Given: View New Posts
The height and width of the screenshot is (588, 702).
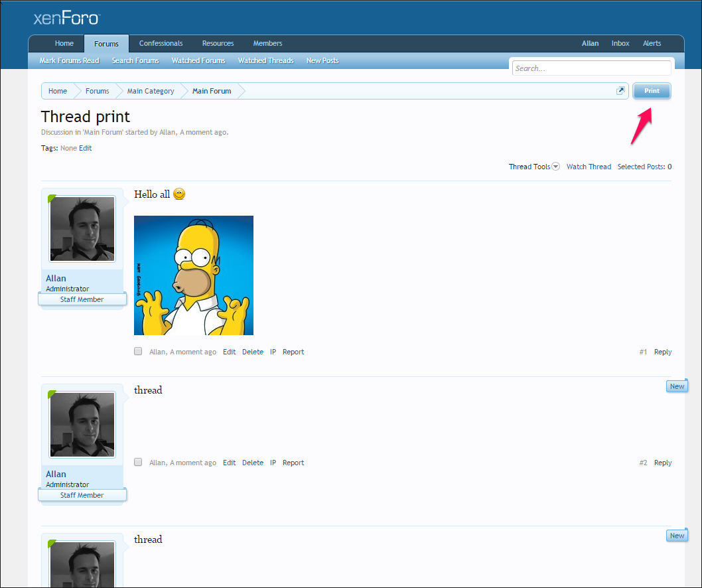Looking at the screenshot, I should tap(322, 60).
